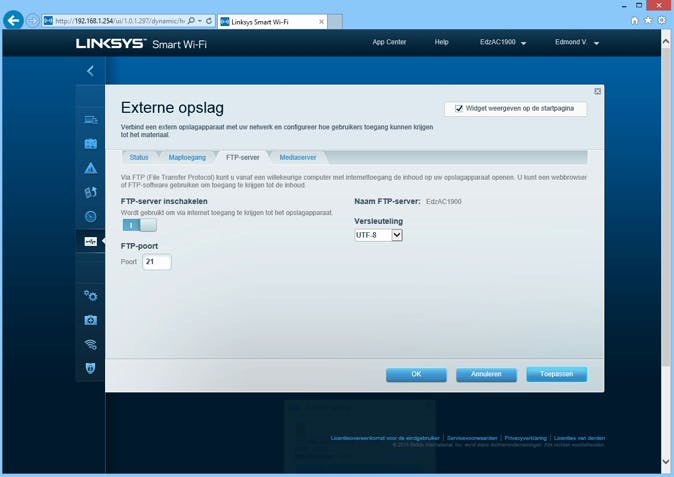This screenshot has height=477, width=674.
Task: Open the Security shield icon
Action: [x=90, y=368]
